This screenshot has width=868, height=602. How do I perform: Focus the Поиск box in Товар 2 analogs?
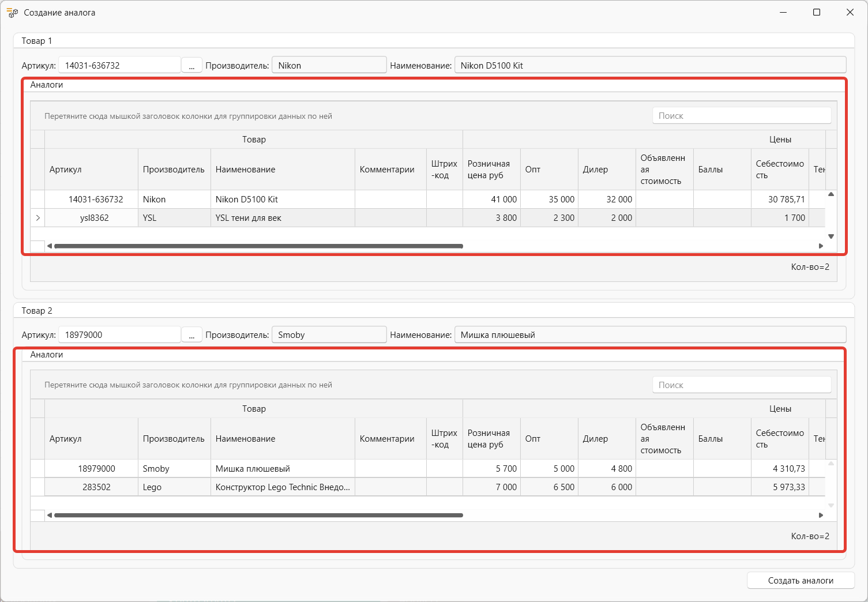(x=742, y=385)
